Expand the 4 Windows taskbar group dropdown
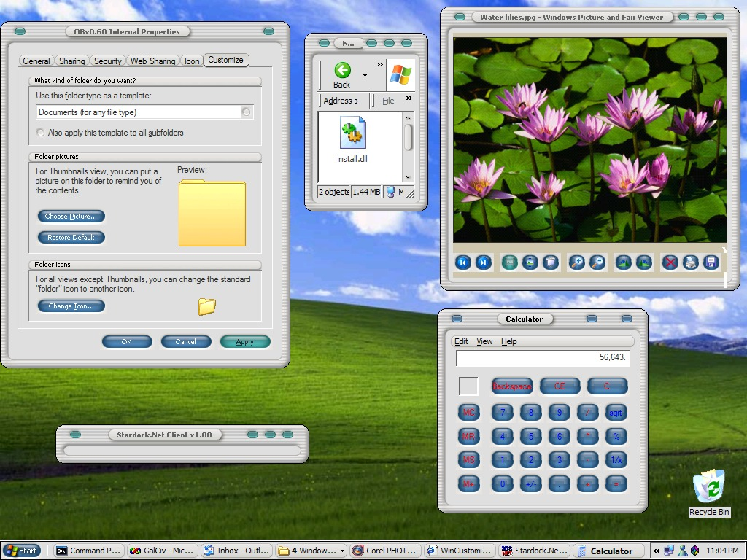The width and height of the screenshot is (747, 560). [x=342, y=551]
